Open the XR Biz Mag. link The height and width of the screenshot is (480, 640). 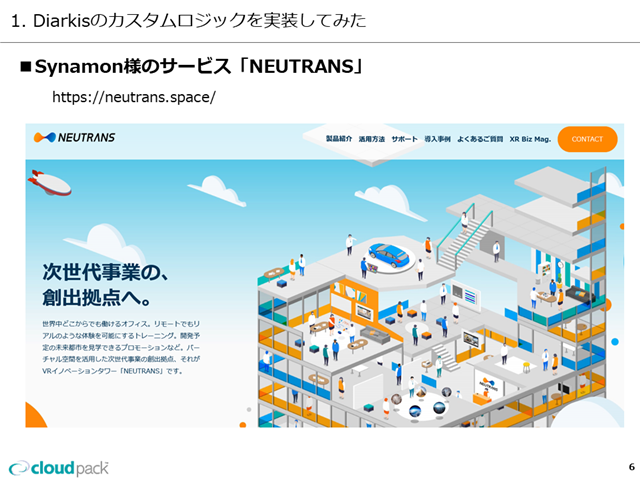click(530, 139)
